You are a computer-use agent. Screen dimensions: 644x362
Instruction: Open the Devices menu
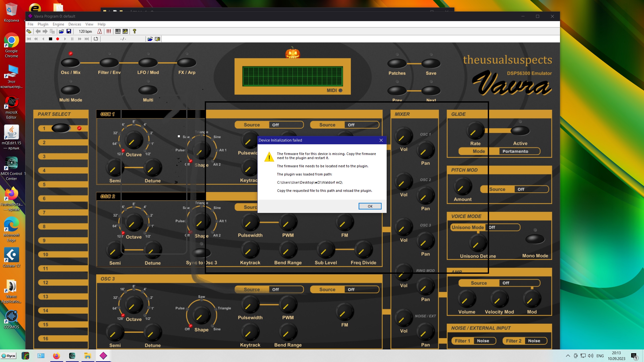click(74, 24)
